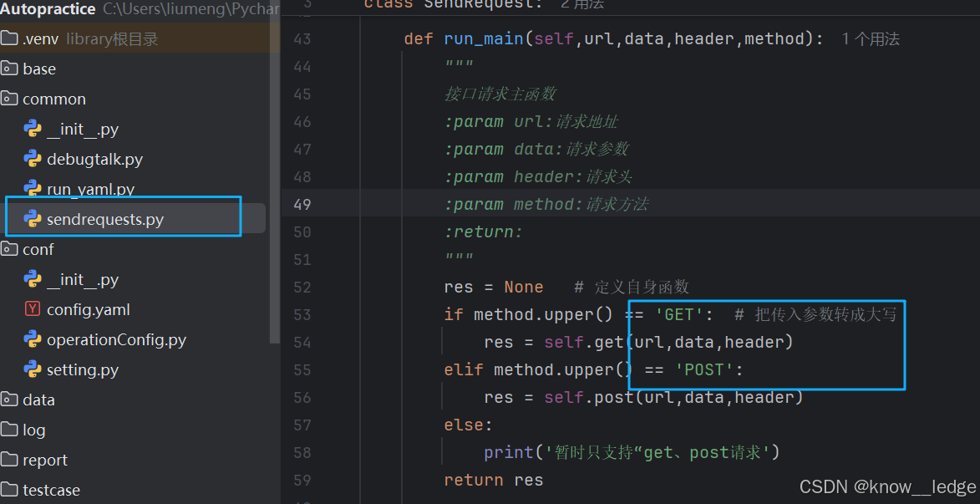Click the log folder icon

pos(8,430)
